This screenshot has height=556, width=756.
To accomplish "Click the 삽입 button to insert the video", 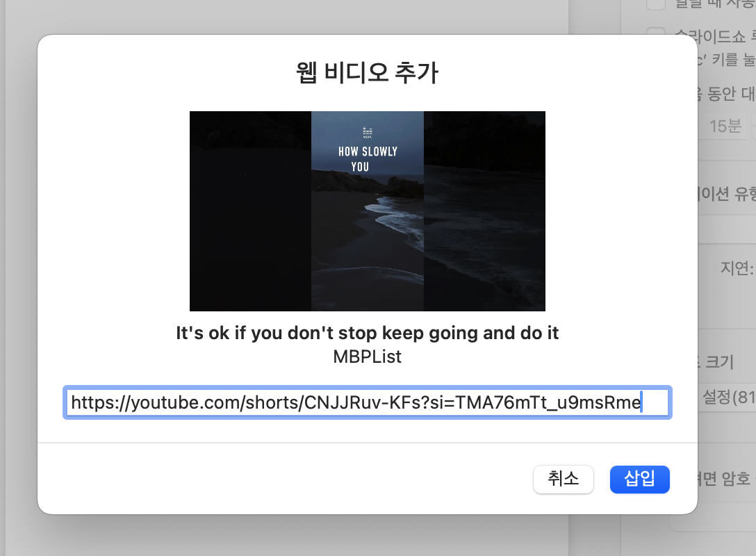I will click(639, 479).
